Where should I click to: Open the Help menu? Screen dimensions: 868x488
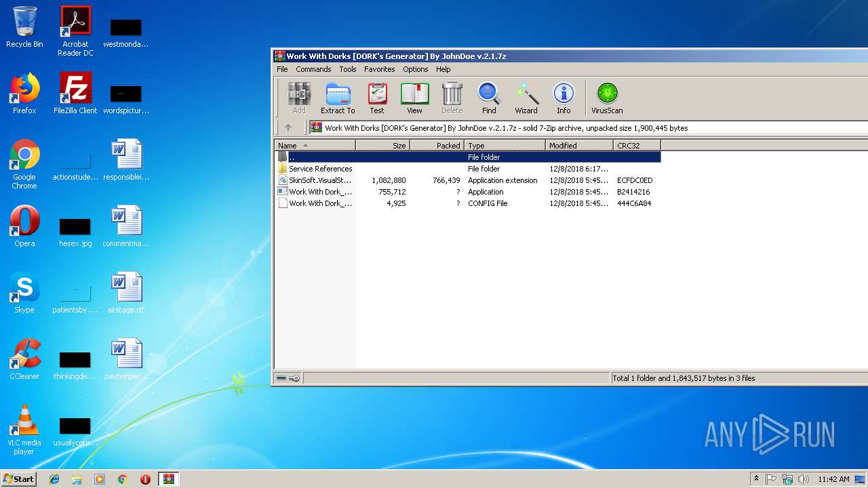[x=443, y=69]
